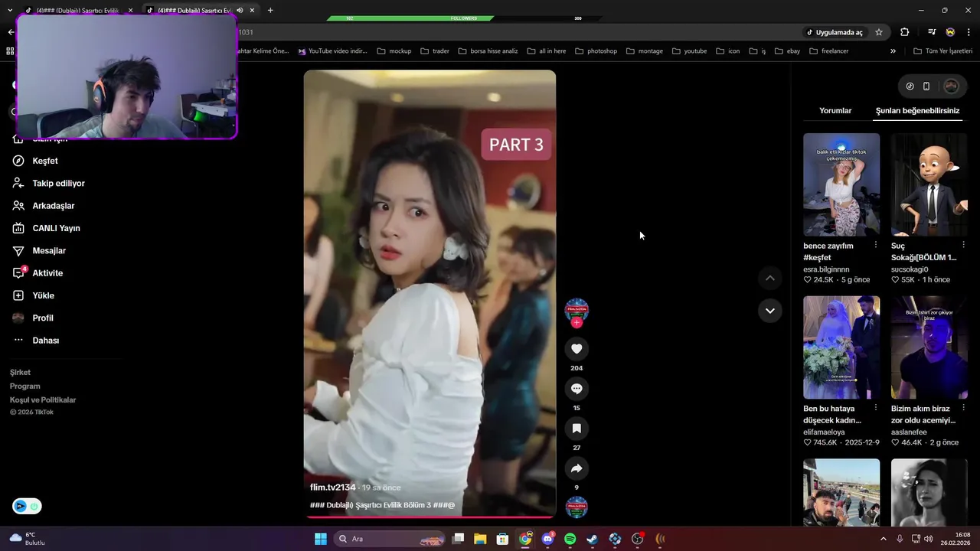
Task: Open the profile avatar in the top right
Action: (x=951, y=86)
